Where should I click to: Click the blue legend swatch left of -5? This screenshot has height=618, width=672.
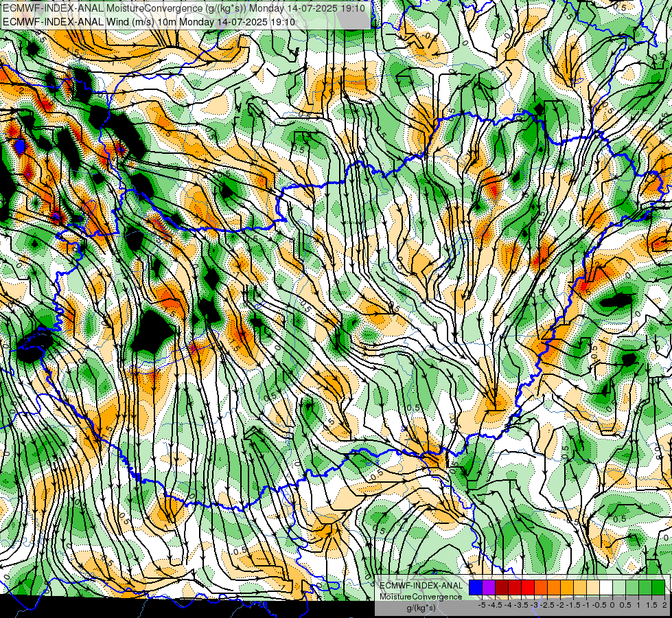point(476,588)
